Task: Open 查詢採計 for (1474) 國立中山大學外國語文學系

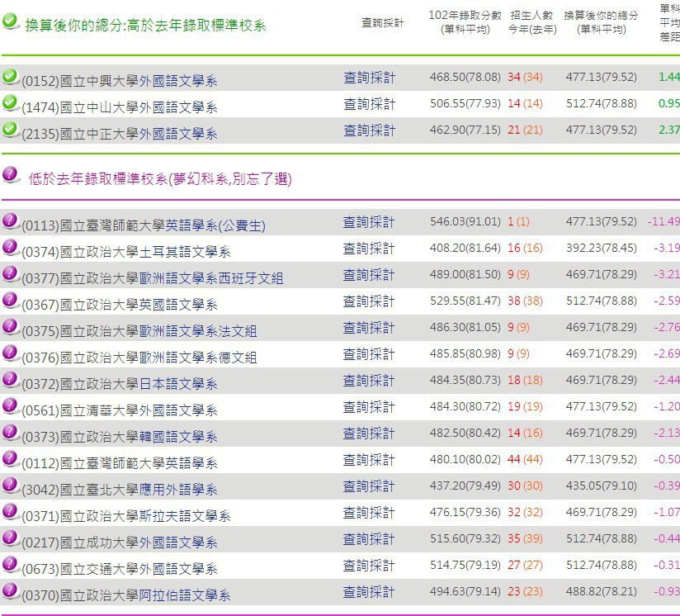Action: click(x=369, y=104)
